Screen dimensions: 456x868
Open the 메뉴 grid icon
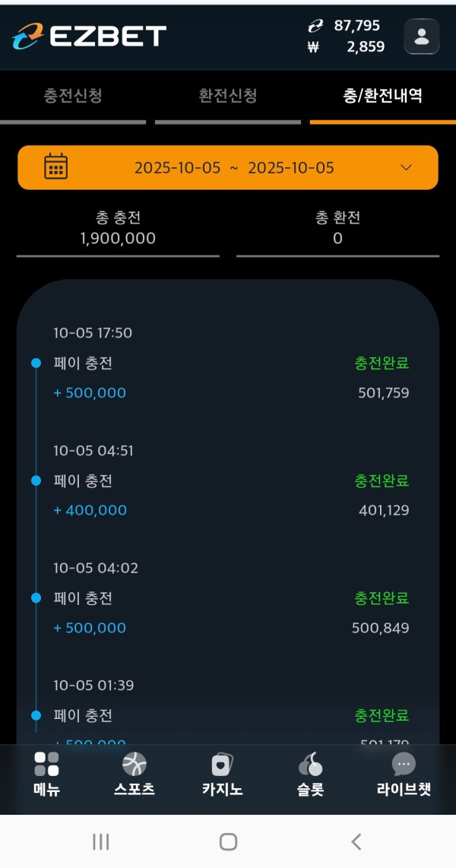pos(46,765)
